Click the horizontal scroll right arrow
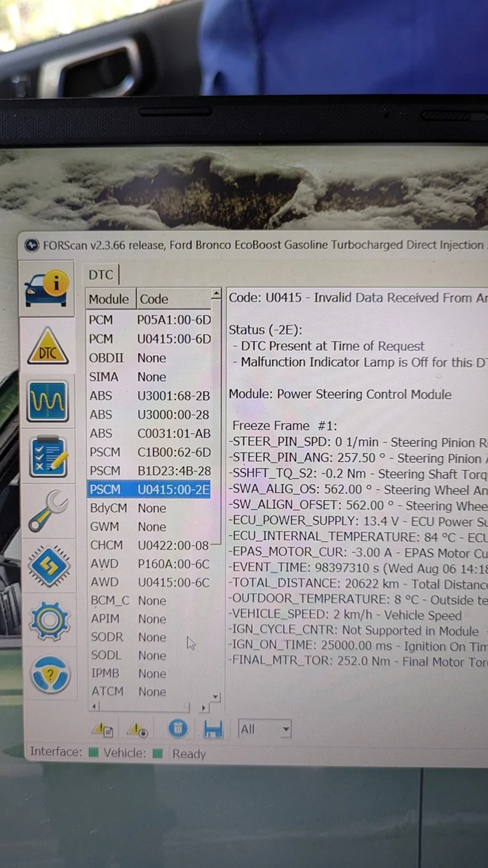The width and height of the screenshot is (488, 868). 204,707
